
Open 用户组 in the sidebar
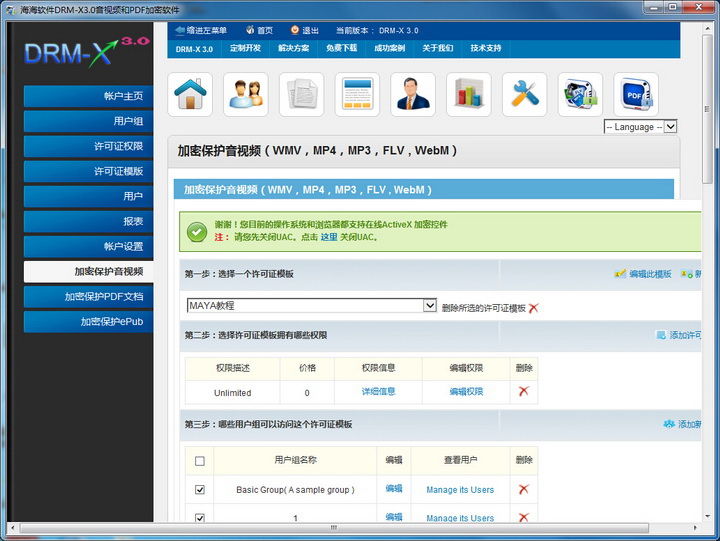[x=88, y=121]
